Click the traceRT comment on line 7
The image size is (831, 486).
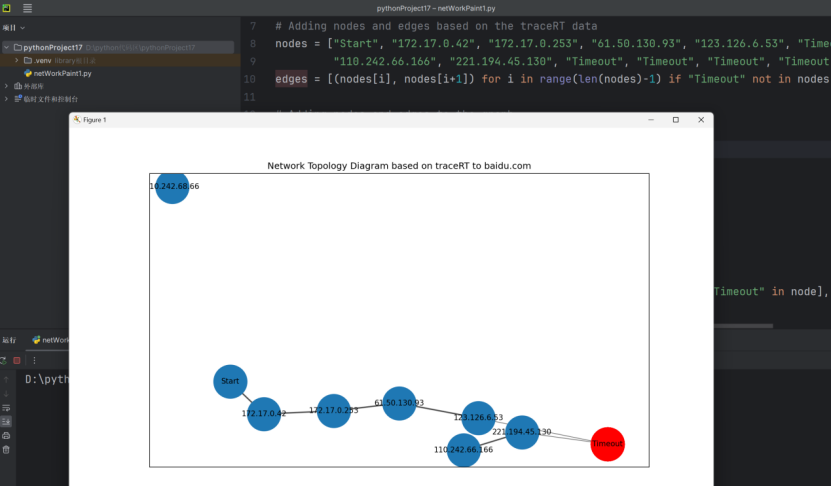tap(436, 26)
